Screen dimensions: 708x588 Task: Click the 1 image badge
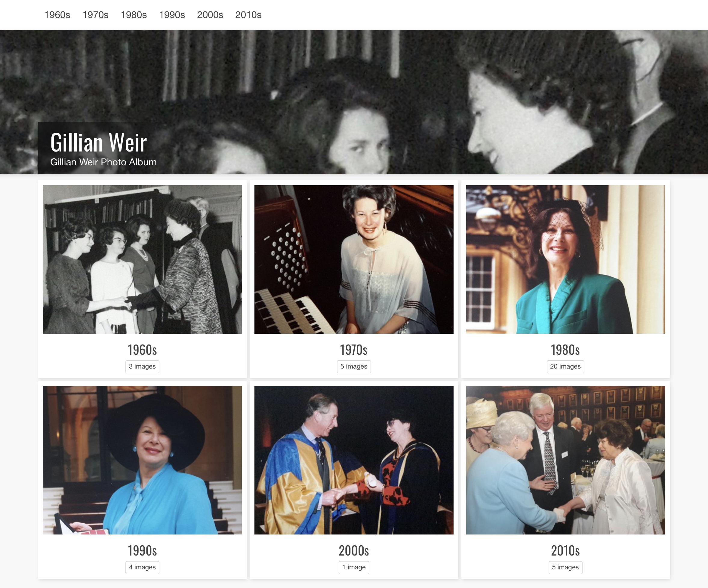(354, 568)
